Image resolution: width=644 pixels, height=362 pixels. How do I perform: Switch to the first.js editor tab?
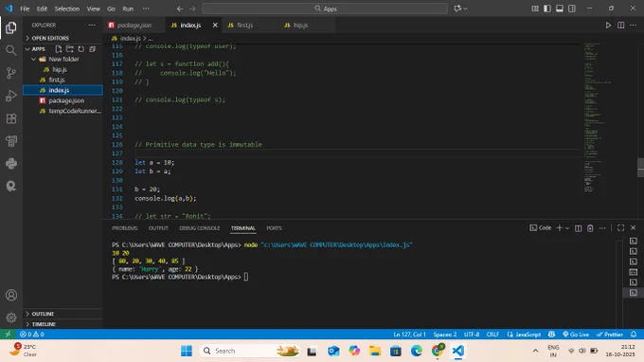pyautogui.click(x=244, y=26)
